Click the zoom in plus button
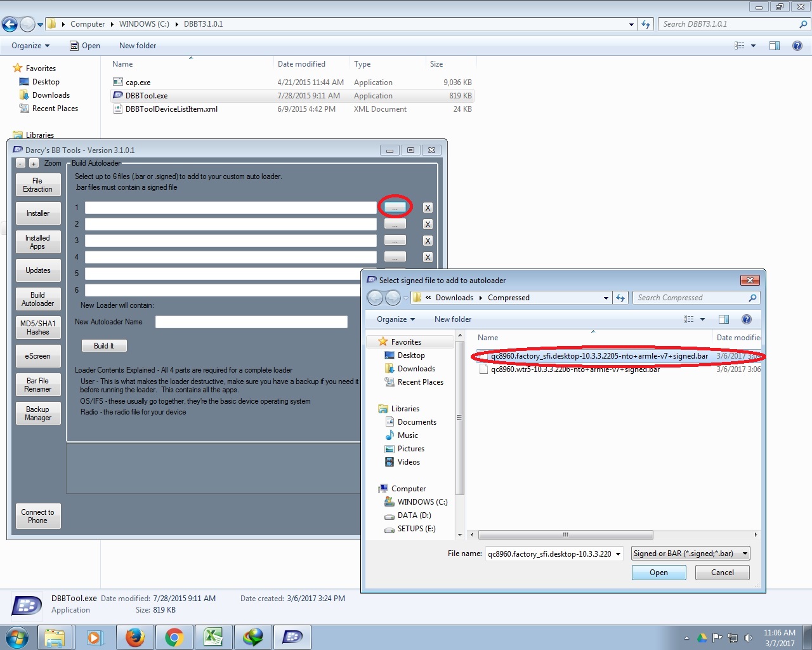 34,164
